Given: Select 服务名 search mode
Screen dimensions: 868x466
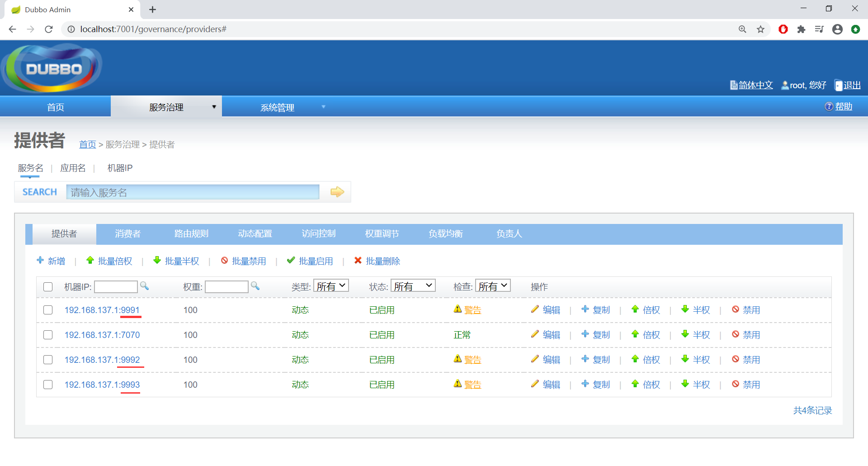Looking at the screenshot, I should [x=30, y=168].
